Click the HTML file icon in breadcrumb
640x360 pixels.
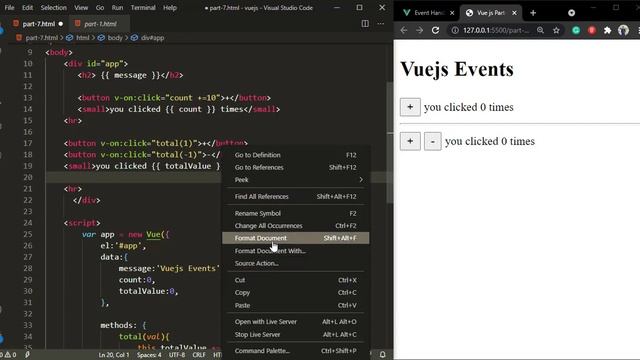click(x=19, y=38)
